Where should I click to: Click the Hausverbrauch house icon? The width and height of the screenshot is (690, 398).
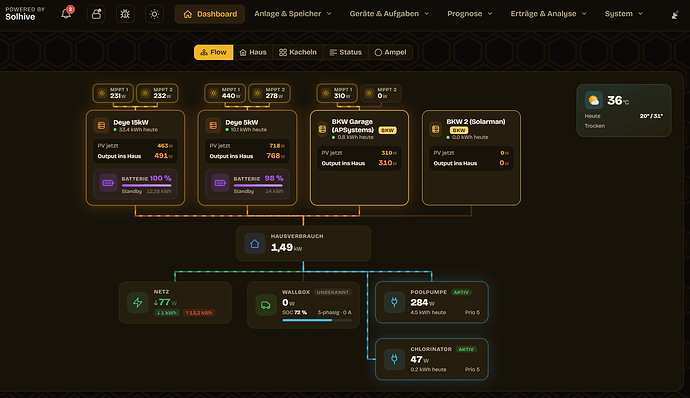tap(255, 244)
